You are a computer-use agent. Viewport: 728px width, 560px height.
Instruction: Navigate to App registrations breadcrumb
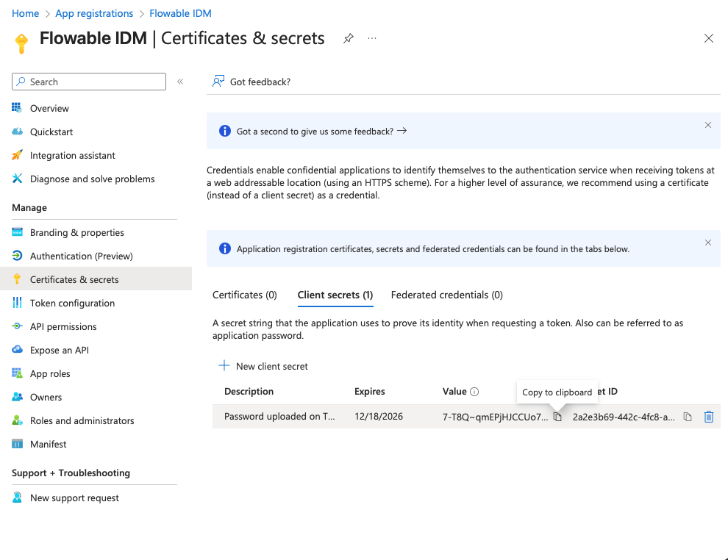click(x=94, y=13)
